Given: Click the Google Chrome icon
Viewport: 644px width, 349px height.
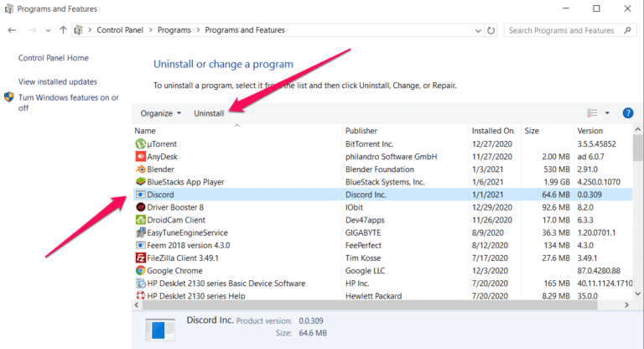Looking at the screenshot, I should coord(141,270).
